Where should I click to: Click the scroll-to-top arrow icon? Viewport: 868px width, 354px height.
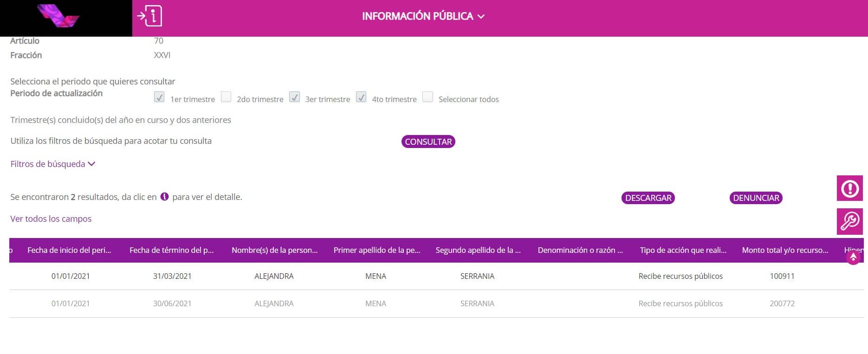853,257
